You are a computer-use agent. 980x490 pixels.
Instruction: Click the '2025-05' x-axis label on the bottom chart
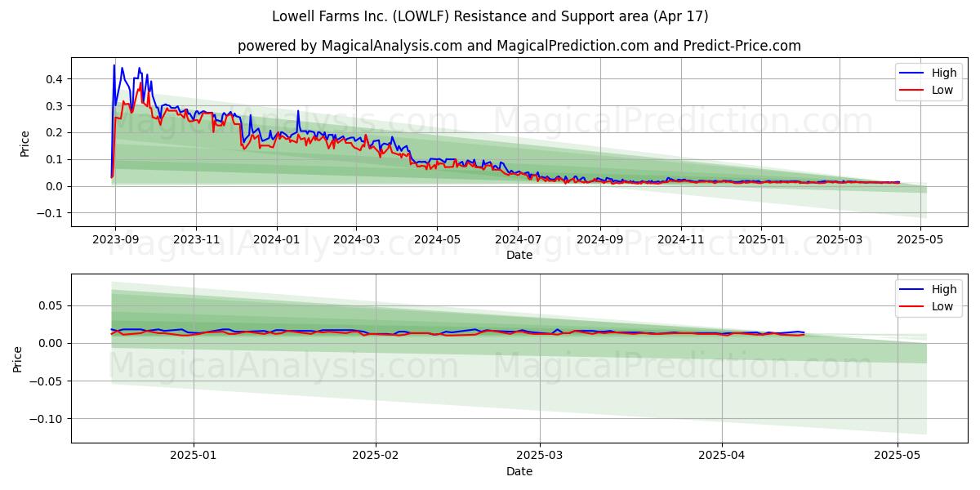pos(898,457)
